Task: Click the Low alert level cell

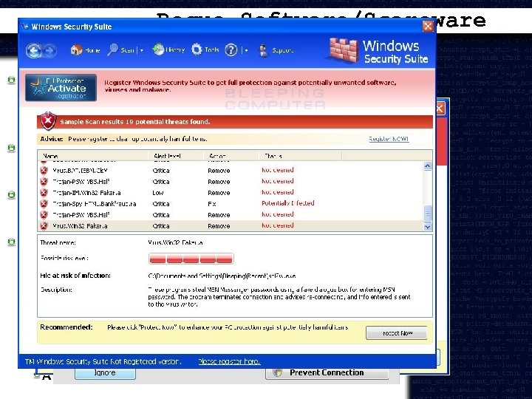Action: (x=158, y=193)
